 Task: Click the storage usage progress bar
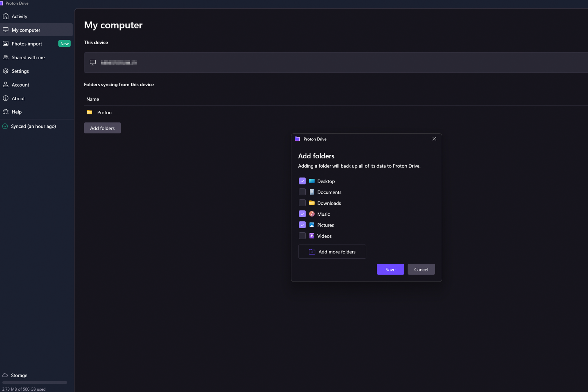coord(35,383)
